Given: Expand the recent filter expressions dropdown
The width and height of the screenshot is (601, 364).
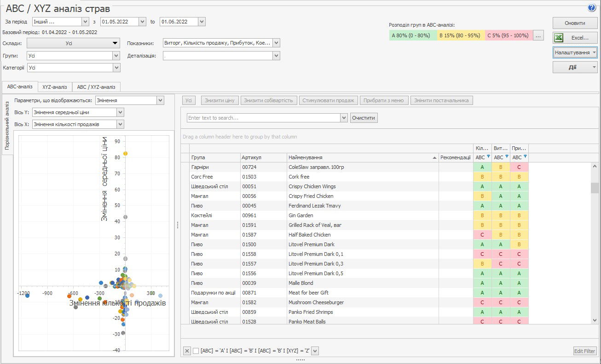Looking at the screenshot, I should [x=315, y=351].
